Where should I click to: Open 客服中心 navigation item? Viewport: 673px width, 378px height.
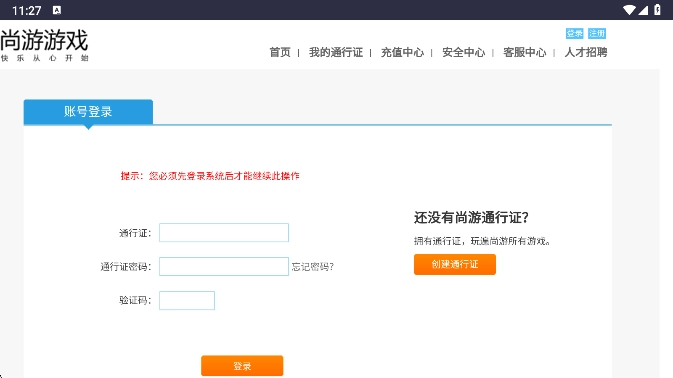(x=524, y=52)
